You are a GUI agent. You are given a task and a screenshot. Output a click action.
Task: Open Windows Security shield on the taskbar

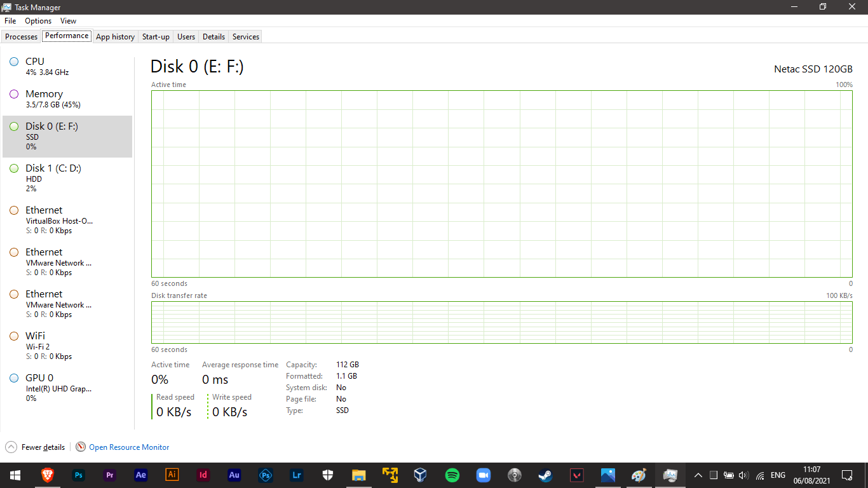pos(327,475)
